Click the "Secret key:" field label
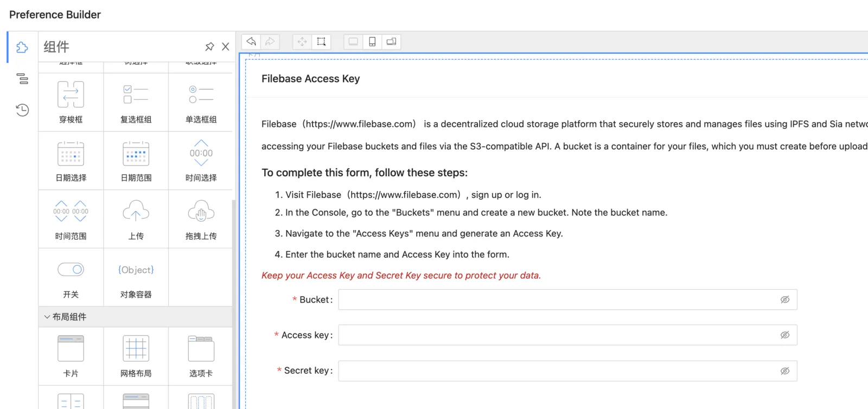 click(x=308, y=370)
